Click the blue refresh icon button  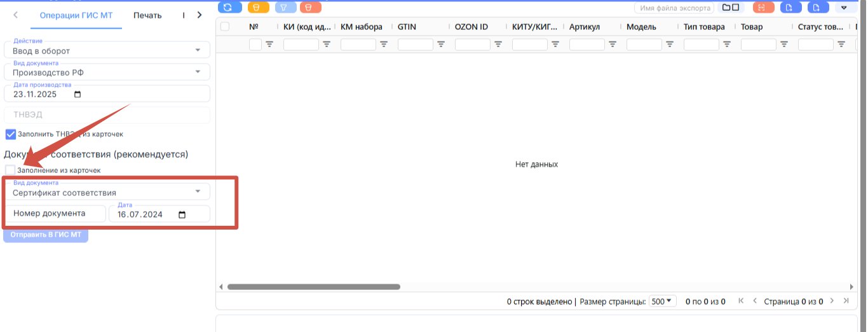[228, 8]
